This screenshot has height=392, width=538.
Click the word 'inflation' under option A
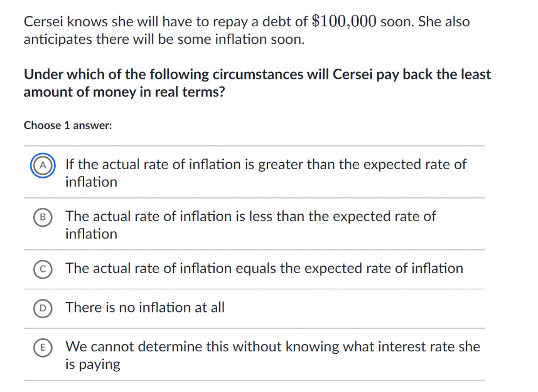[91, 182]
